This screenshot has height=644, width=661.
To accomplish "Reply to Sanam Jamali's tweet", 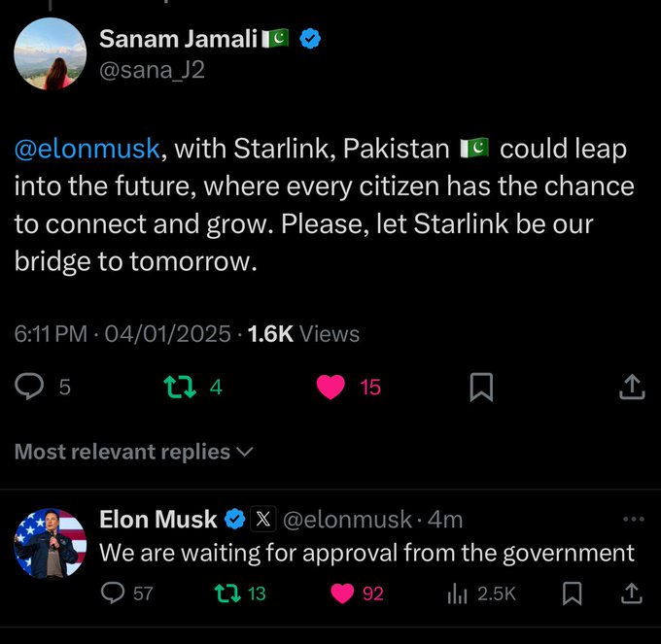I will tap(29, 388).
